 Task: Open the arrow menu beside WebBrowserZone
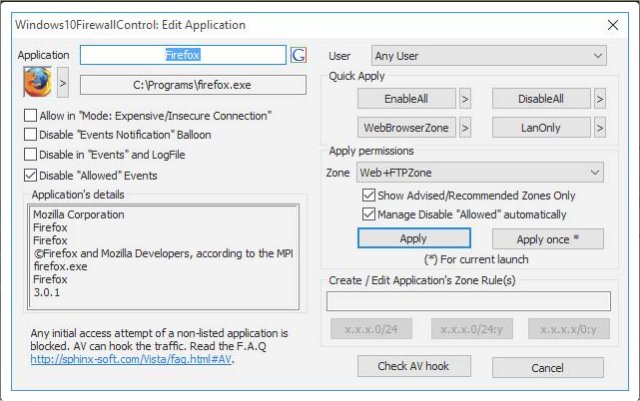pos(465,128)
